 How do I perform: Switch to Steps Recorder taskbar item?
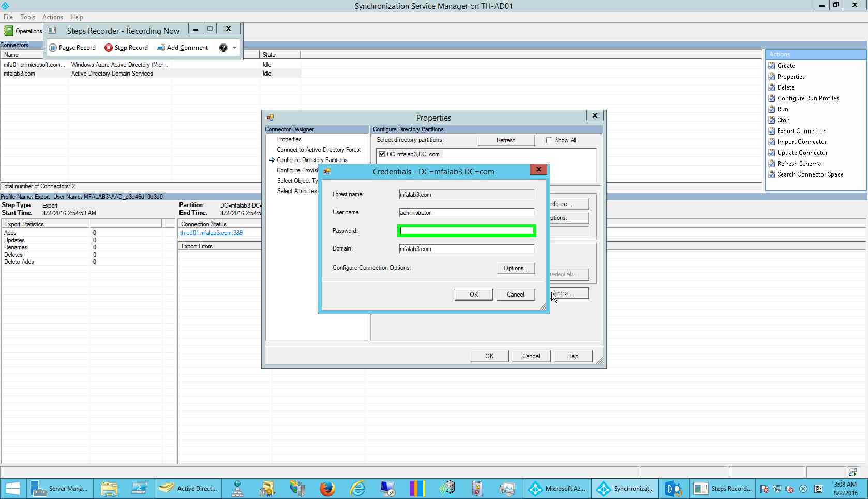723,489
